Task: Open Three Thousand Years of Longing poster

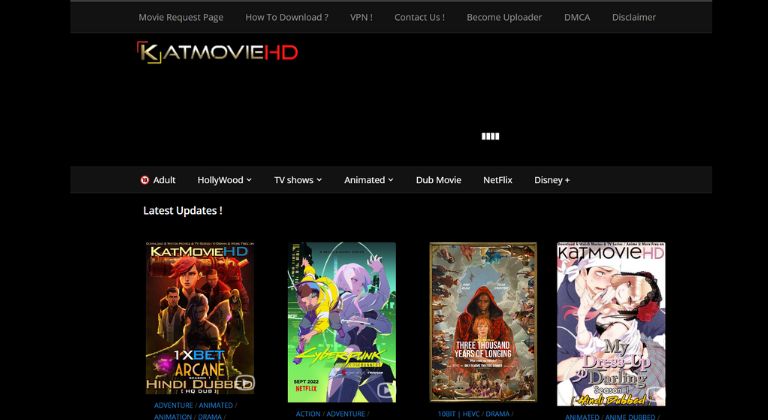Action: tap(483, 322)
